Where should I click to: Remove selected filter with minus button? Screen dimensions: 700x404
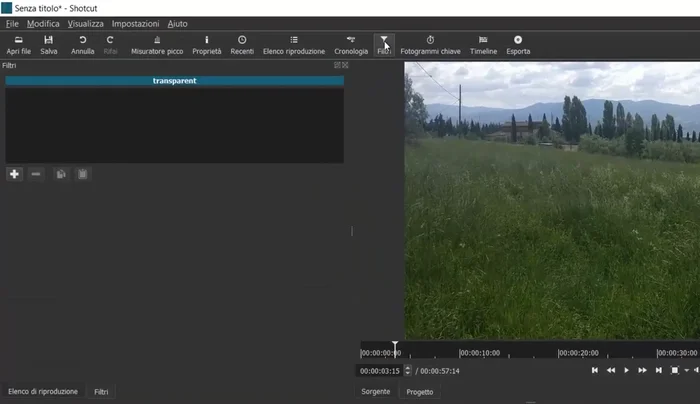coord(36,174)
